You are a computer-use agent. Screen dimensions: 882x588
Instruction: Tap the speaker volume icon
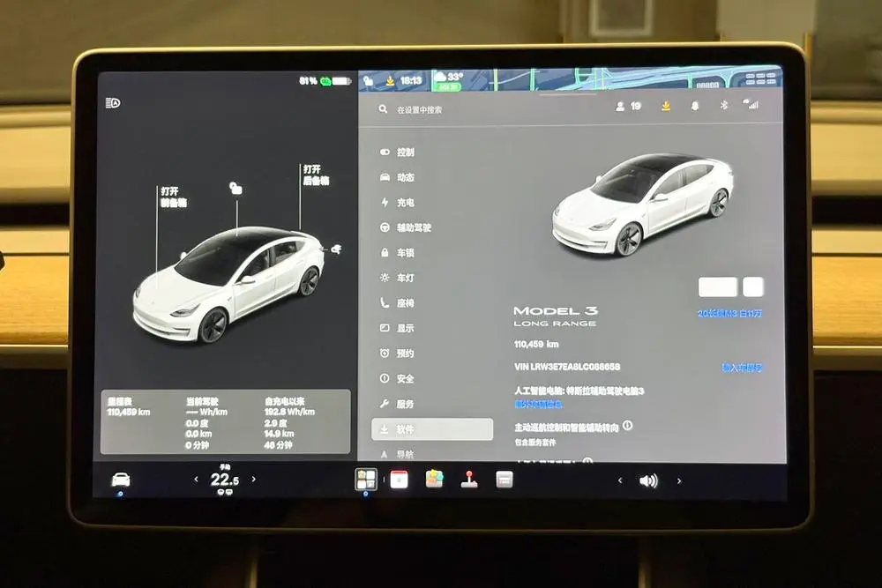(x=648, y=480)
